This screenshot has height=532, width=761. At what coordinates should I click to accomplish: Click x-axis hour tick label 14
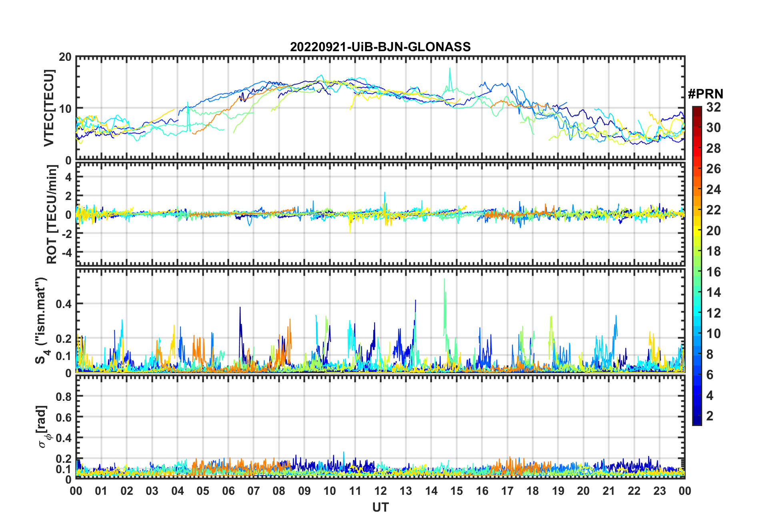(x=431, y=491)
